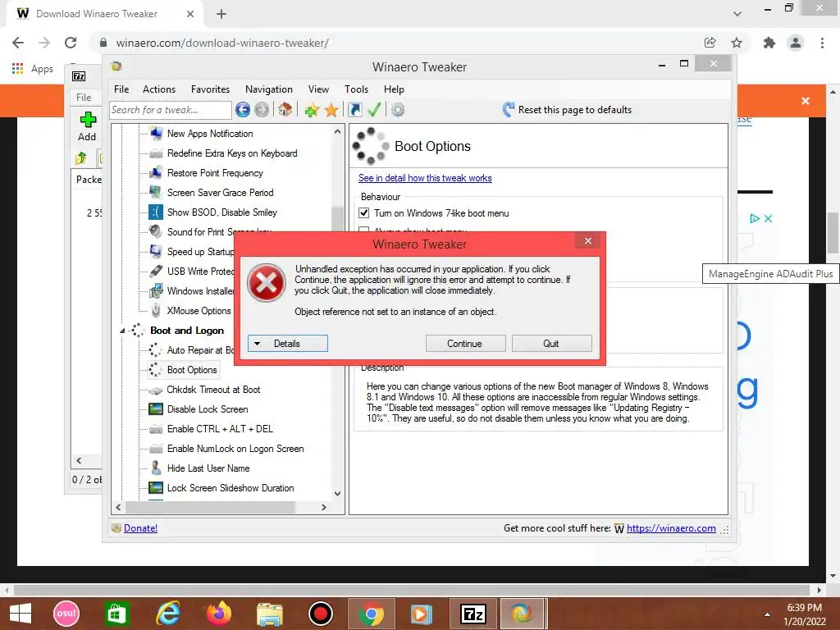This screenshot has width=840, height=630.
Task: Go to Home page icon in Tweaker toolbar
Action: [285, 110]
